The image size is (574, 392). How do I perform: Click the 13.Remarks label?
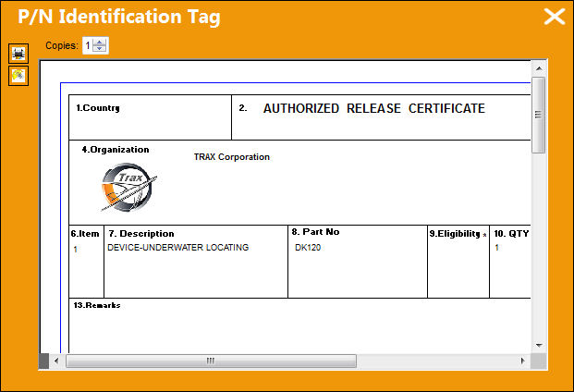(97, 305)
